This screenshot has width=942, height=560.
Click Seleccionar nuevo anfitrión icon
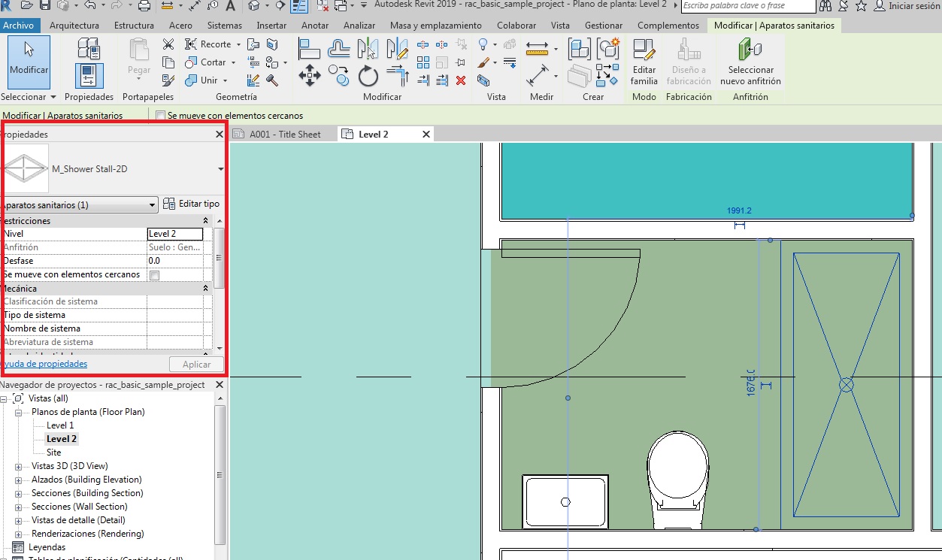point(750,62)
